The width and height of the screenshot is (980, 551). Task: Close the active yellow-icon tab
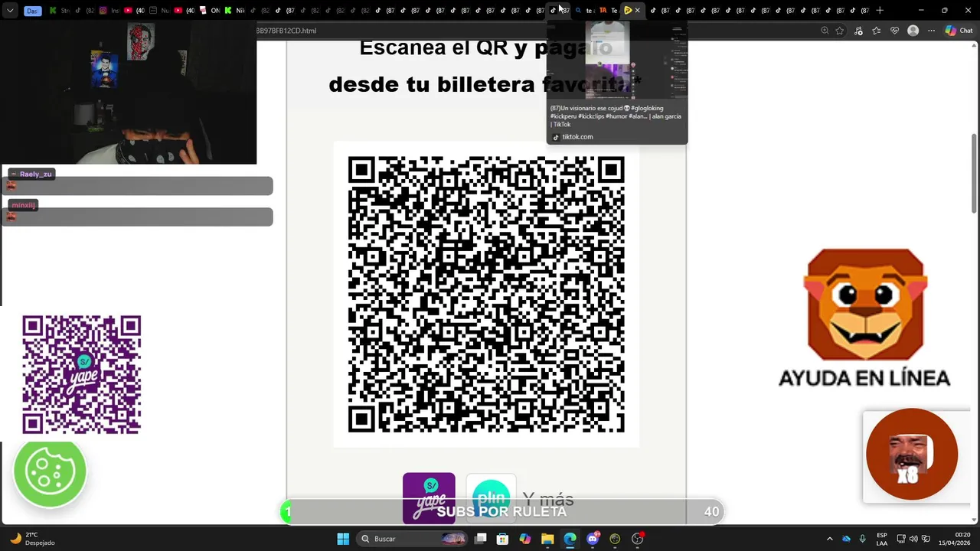pos(637,11)
